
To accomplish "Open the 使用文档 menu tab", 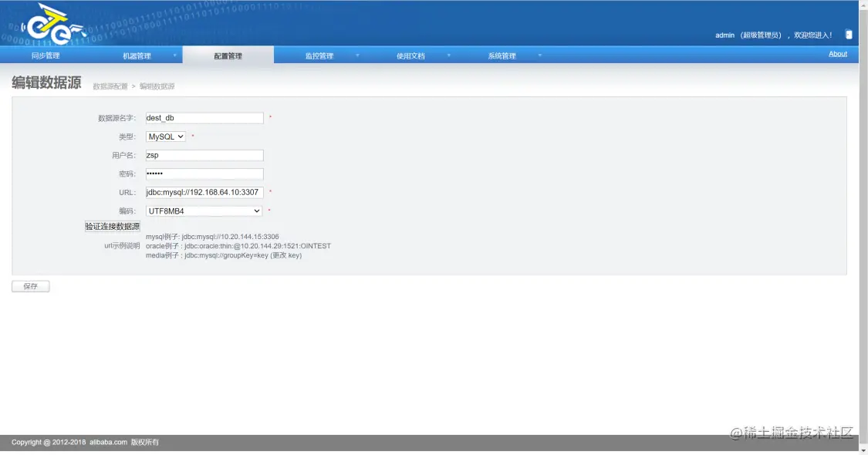I will (x=410, y=56).
